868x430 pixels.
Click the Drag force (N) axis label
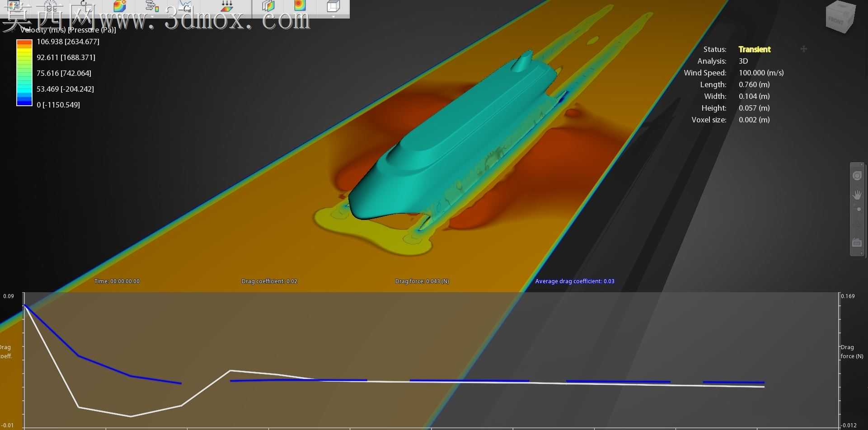click(852, 351)
